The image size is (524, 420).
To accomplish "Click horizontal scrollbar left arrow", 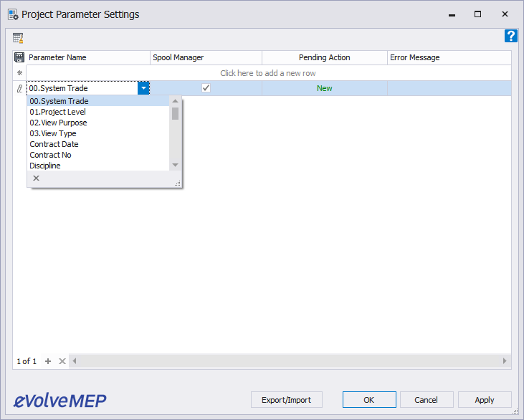I will click(x=74, y=361).
